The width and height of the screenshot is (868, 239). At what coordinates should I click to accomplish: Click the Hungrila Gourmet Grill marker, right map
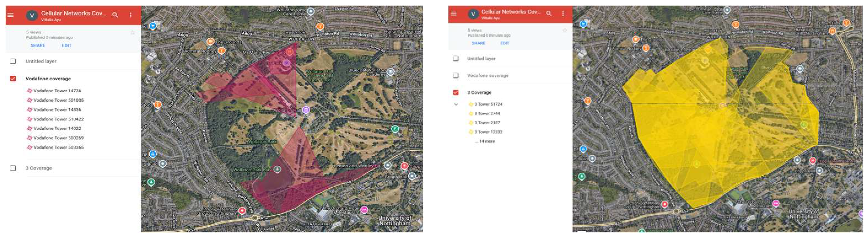pos(832,31)
